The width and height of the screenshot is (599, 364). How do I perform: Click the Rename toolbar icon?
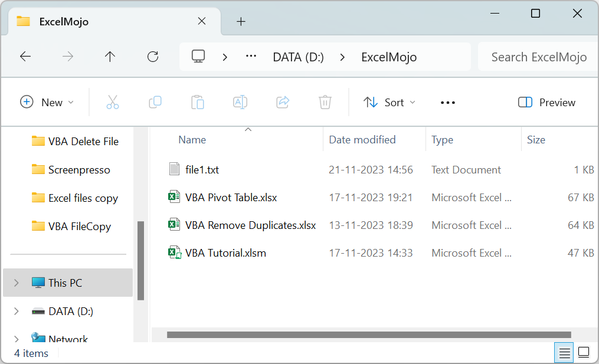tap(240, 103)
